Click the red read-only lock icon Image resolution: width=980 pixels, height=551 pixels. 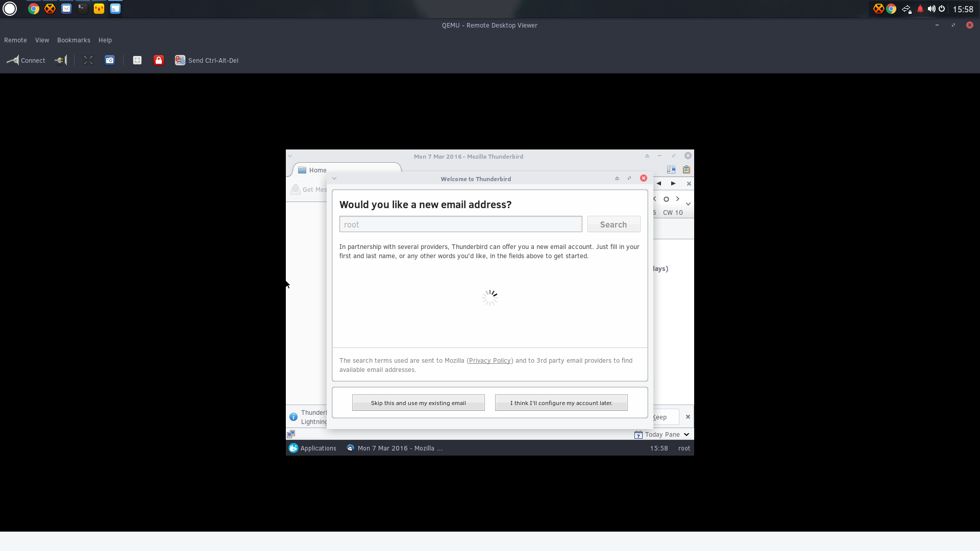coord(159,60)
